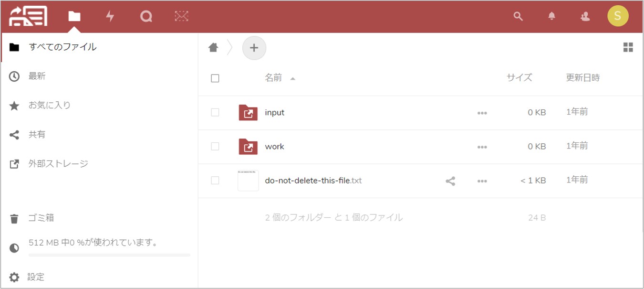Go to home folder icon

point(213,47)
